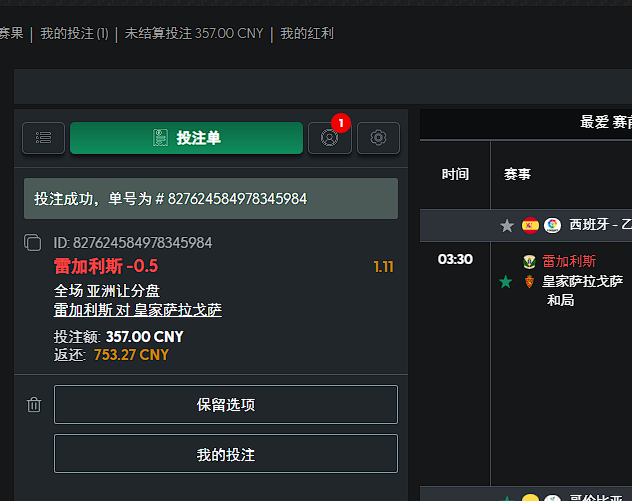Select 和局 draw option in match row
The height and width of the screenshot is (501, 632).
click(x=560, y=300)
